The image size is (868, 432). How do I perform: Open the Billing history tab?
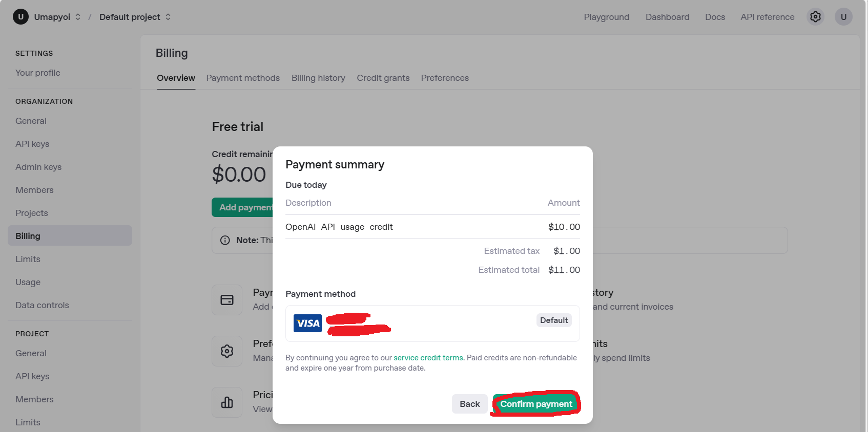tap(318, 78)
